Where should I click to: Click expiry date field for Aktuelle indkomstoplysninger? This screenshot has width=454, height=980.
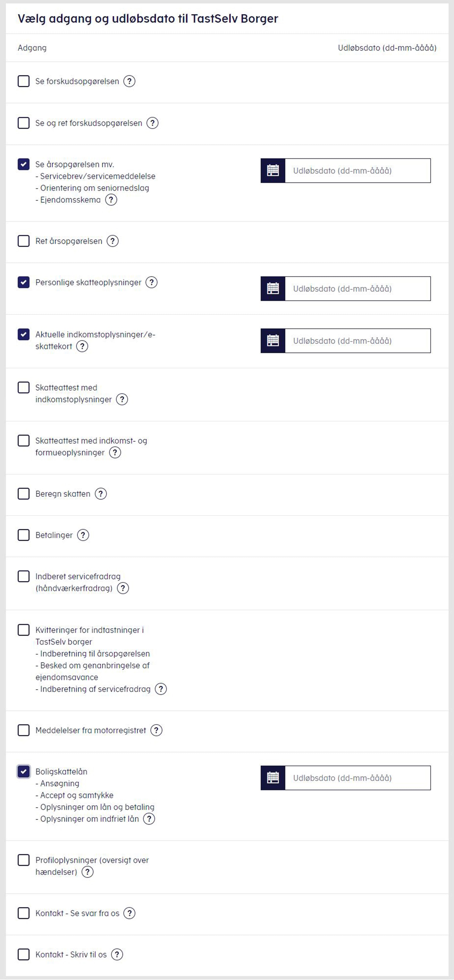357,340
